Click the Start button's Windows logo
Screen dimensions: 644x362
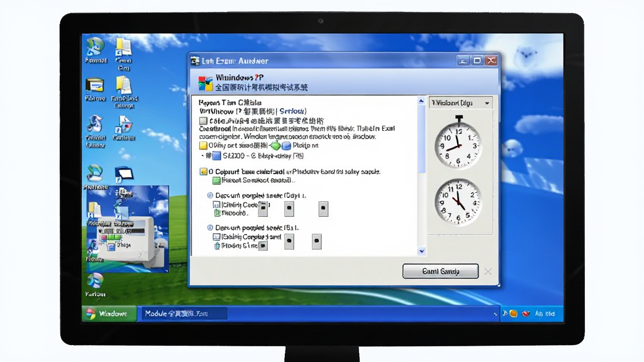[91, 314]
